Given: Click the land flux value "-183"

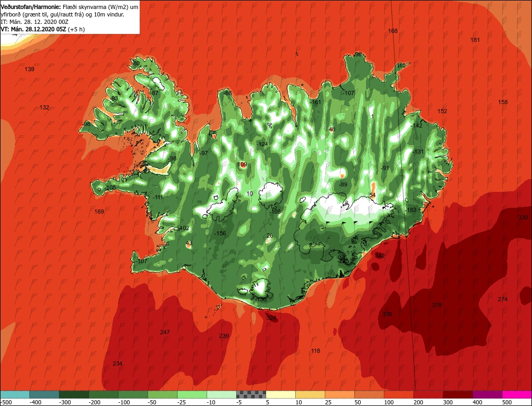Looking at the screenshot, I should 411,210.
